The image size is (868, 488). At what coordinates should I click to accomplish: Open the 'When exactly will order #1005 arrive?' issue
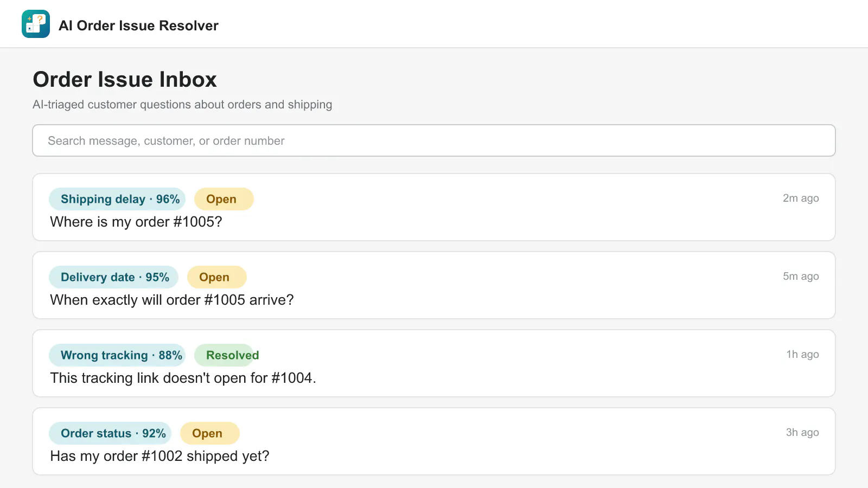point(434,285)
